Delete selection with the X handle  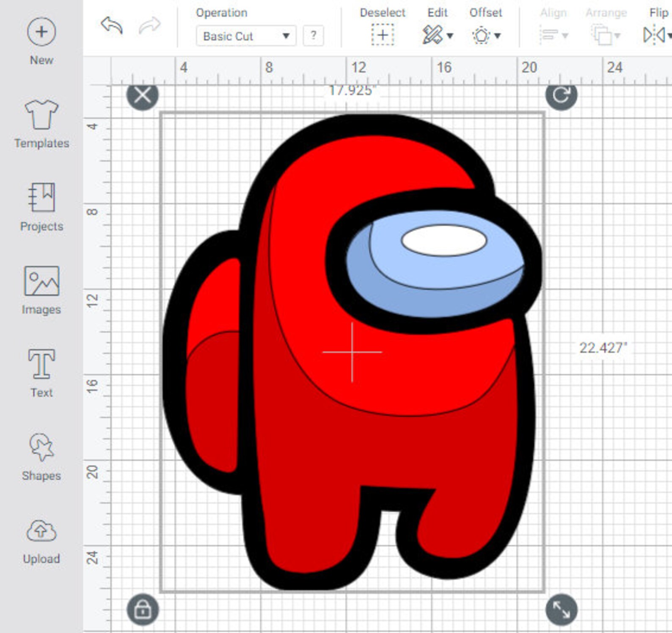point(143,95)
